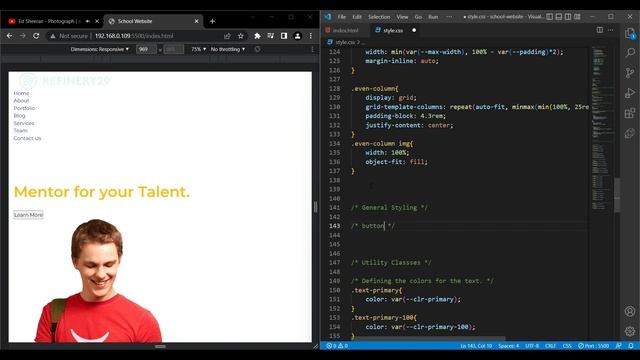Open Chrome three-dot menu
The image size is (640, 360).
coord(311,36)
